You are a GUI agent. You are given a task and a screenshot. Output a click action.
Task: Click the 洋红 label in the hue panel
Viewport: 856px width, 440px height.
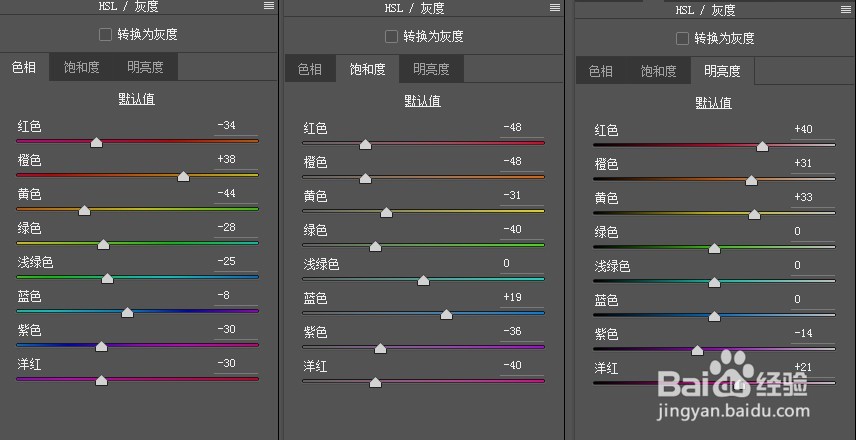tap(29, 364)
